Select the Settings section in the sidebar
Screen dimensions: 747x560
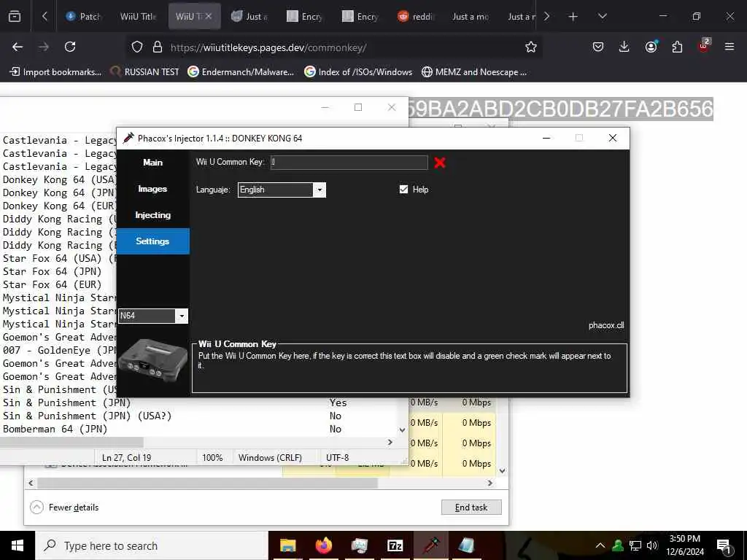tap(153, 241)
